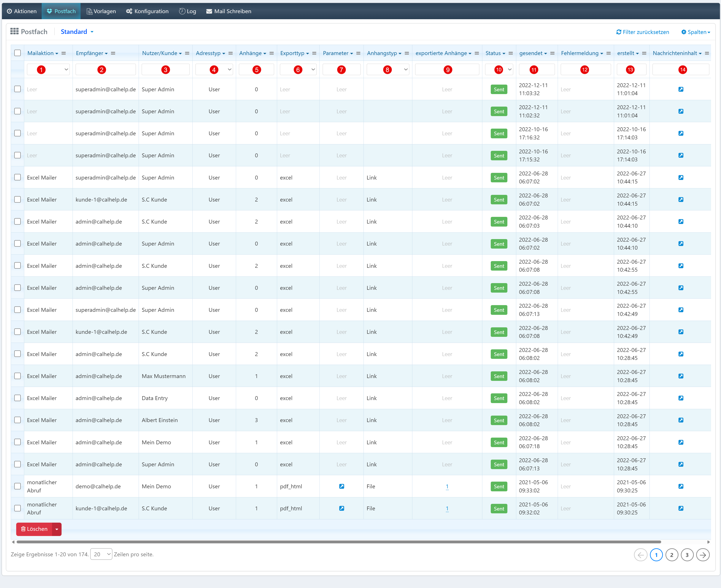
Task: Toggle the select-all checkbox in header
Action: pyautogui.click(x=18, y=53)
